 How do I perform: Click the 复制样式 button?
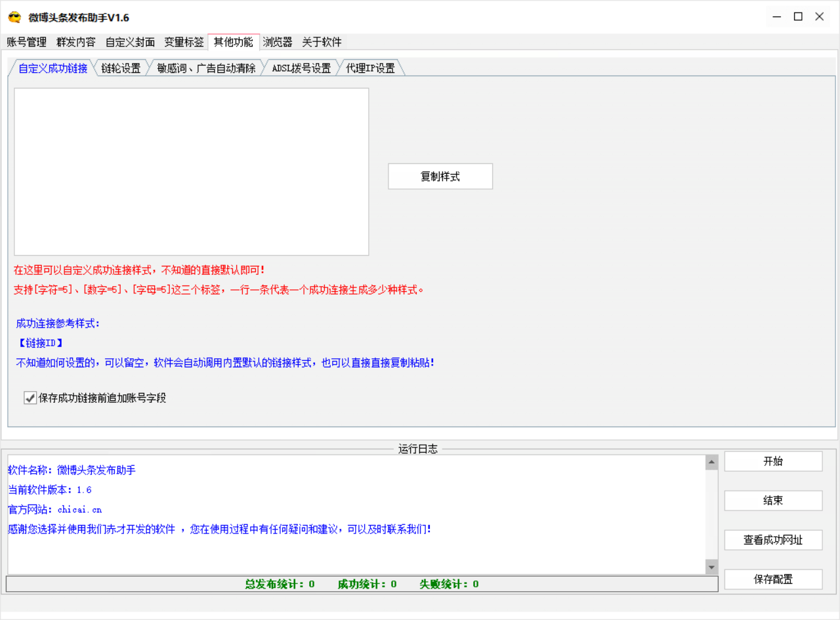click(440, 176)
